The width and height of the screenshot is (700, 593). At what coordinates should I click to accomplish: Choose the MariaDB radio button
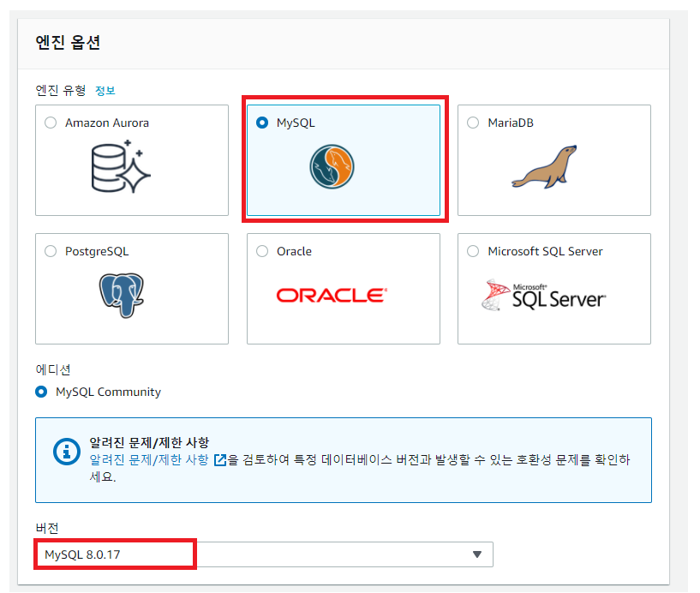(473, 123)
